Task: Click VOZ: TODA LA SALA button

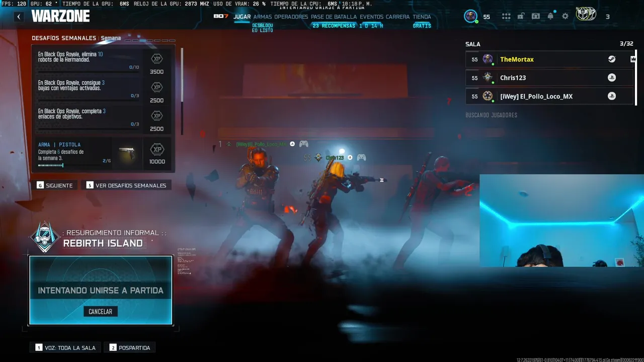Action: pyautogui.click(x=65, y=347)
